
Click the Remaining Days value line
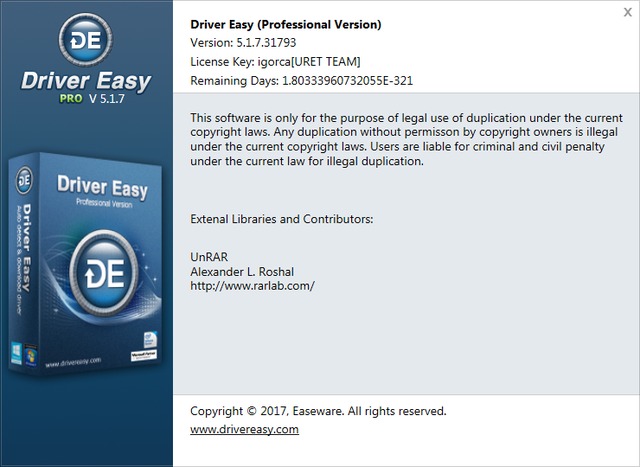click(x=301, y=80)
